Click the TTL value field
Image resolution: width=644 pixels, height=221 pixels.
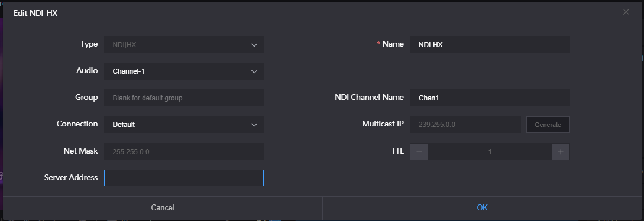490,151
